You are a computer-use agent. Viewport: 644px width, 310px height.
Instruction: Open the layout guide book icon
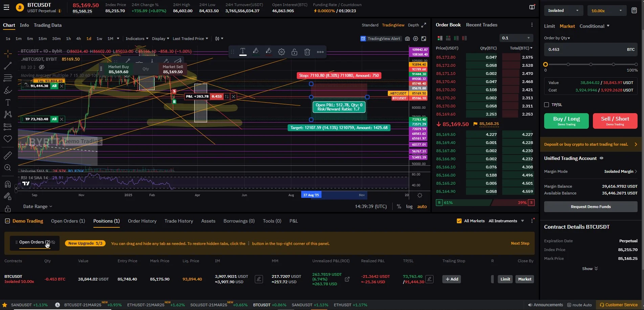coord(532,7)
